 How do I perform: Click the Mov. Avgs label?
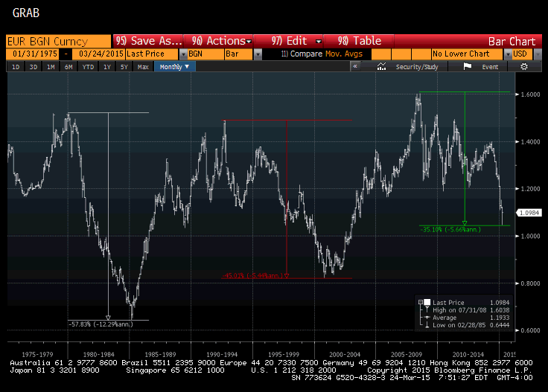coord(344,54)
